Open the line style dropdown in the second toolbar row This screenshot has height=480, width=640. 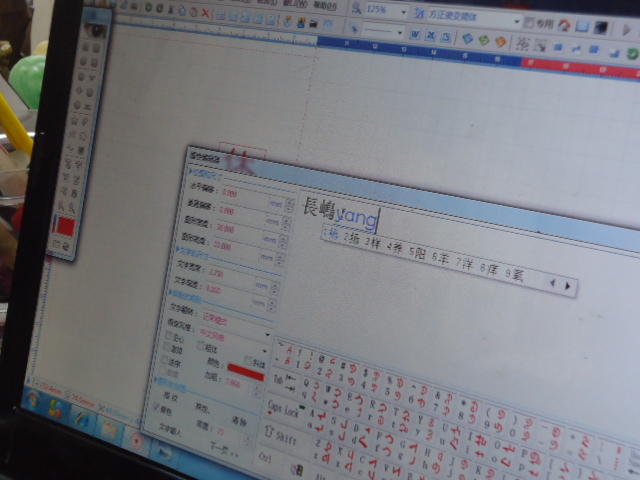coord(400,33)
